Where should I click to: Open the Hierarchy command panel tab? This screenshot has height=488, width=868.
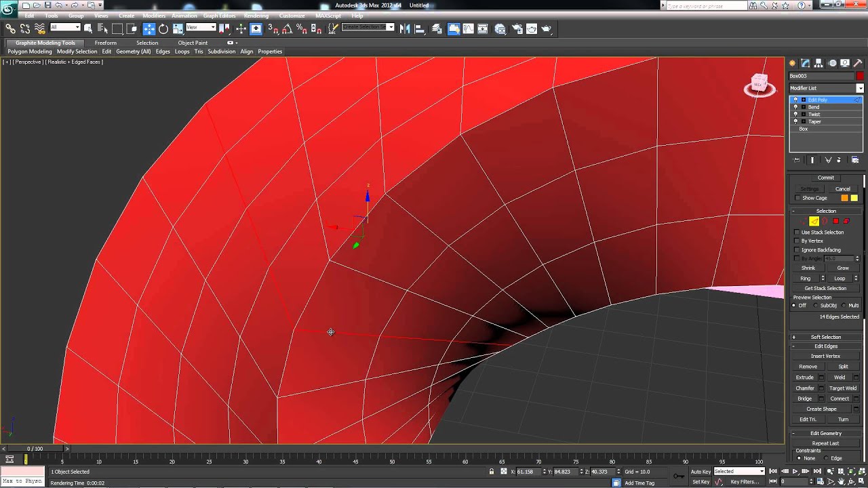(819, 63)
